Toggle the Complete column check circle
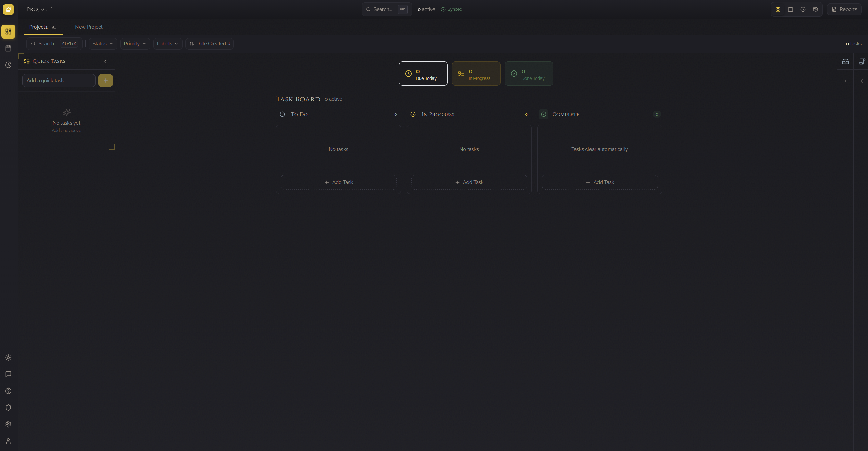The height and width of the screenshot is (451, 868). point(543,114)
